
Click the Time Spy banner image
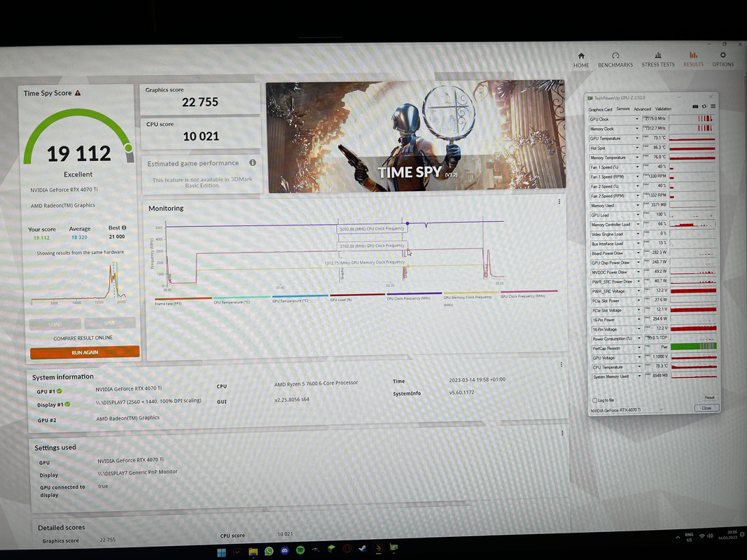(x=416, y=136)
